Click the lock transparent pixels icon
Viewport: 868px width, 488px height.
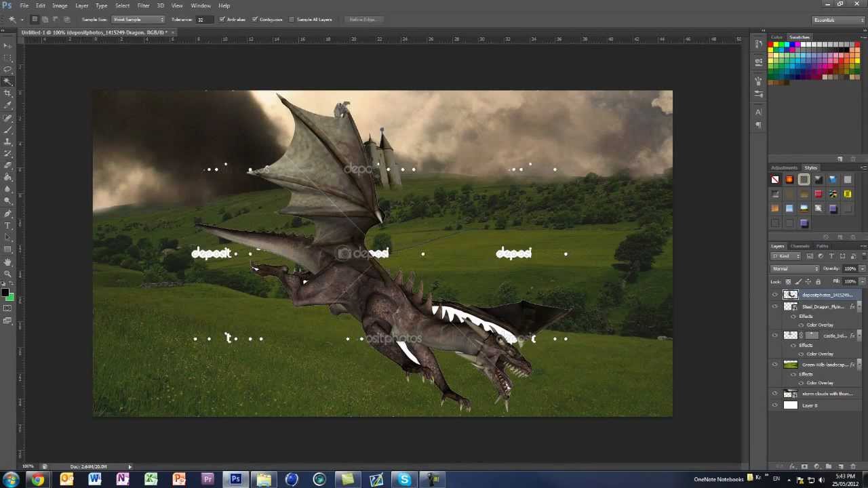coord(788,281)
